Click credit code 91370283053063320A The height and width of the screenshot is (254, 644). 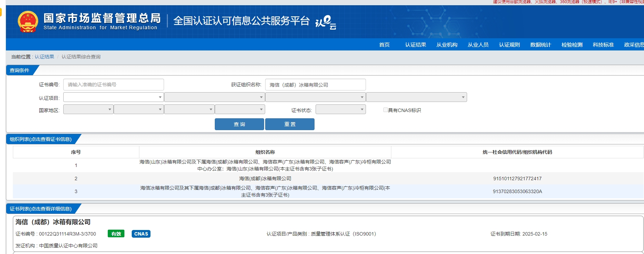pos(517,191)
